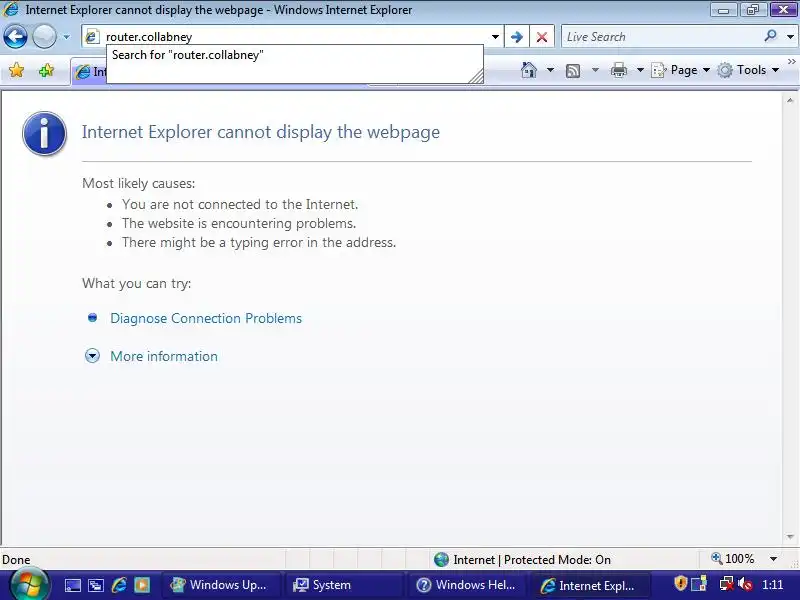Click the scrollbar down arrow

click(x=790, y=537)
